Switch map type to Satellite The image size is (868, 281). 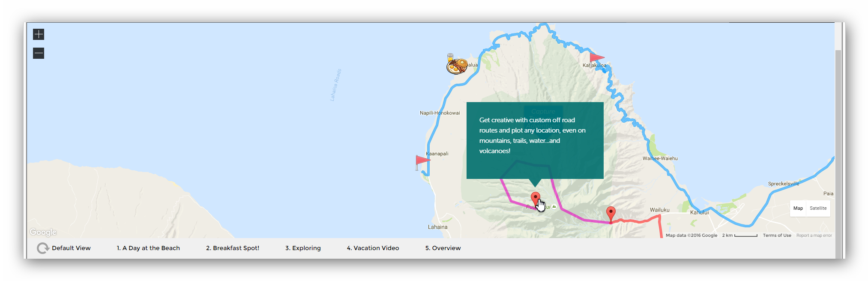(x=818, y=208)
